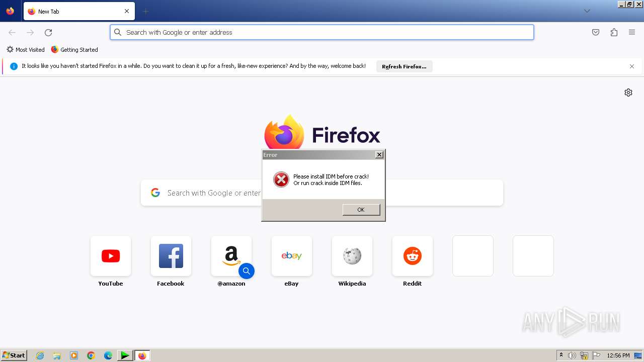Viewport: 644px width, 362px height.
Task: Open the Save to Pocket icon
Action: coord(596,32)
